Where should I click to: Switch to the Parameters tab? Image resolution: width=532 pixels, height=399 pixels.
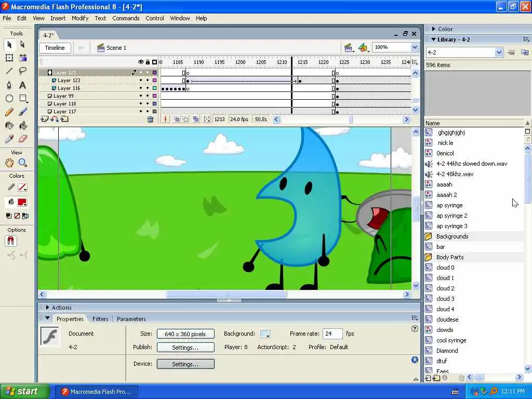(x=131, y=319)
